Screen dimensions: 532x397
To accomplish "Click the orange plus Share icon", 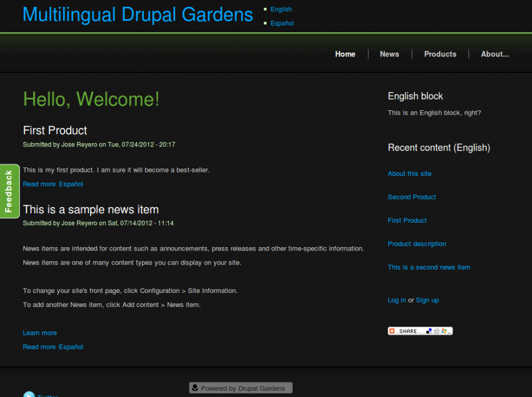I will 392,331.
